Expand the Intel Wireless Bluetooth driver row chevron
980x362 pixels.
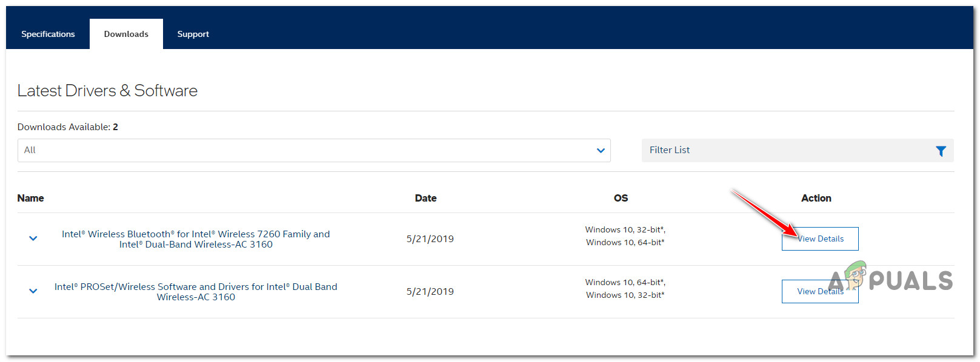click(x=33, y=239)
